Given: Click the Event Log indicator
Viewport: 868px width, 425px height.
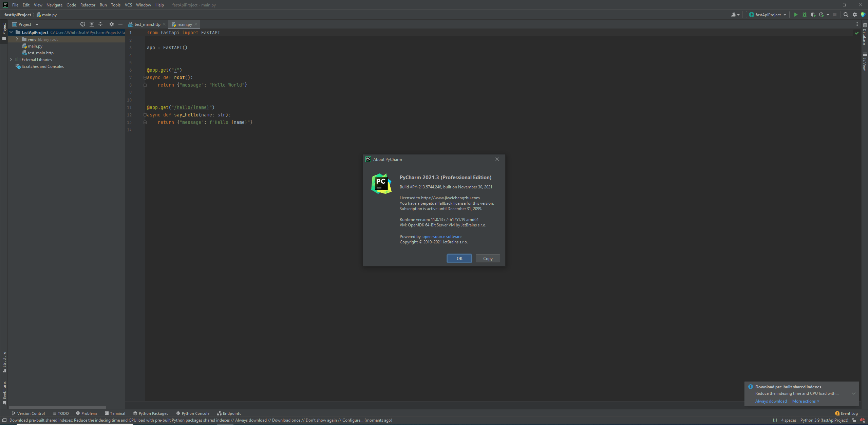Looking at the screenshot, I should [846, 413].
